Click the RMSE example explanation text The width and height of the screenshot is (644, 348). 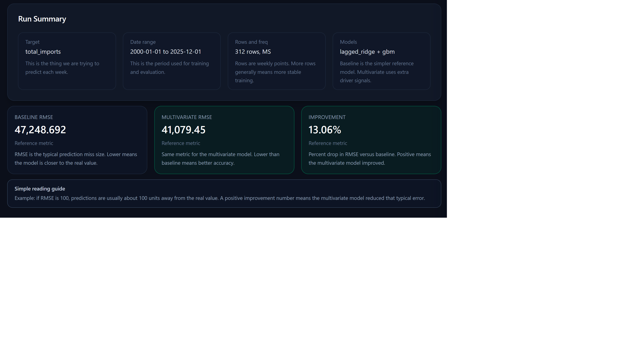coord(220,198)
